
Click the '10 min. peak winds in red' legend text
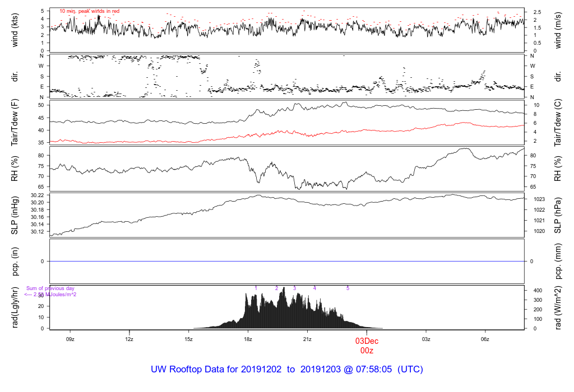[x=89, y=11]
